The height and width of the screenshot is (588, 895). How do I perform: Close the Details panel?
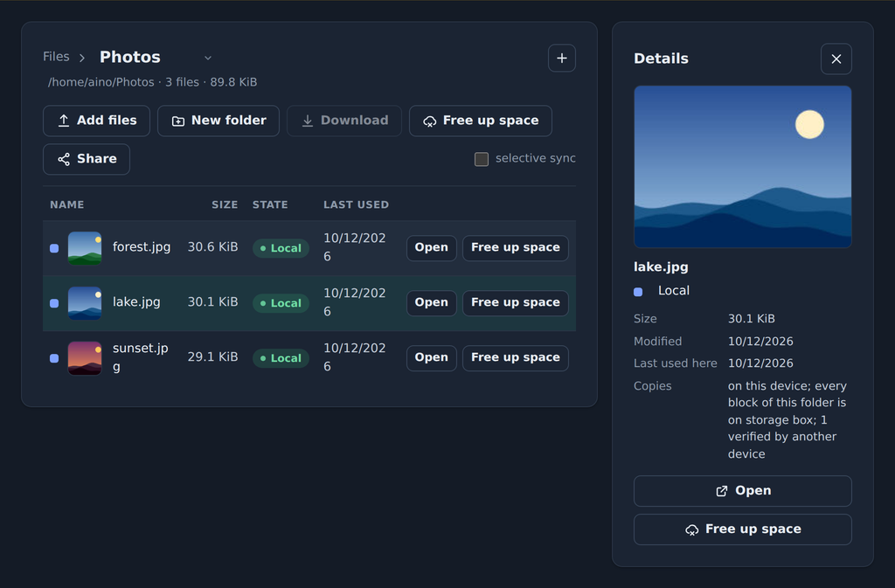(836, 59)
